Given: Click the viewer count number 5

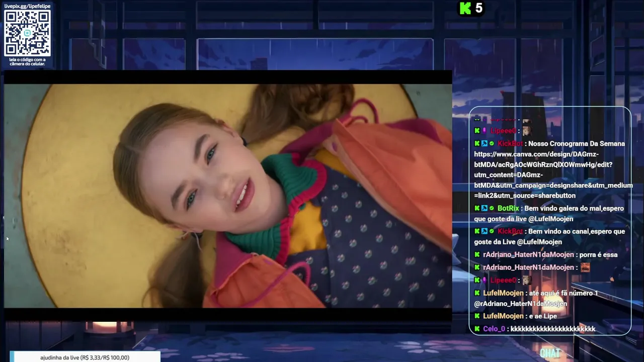Looking at the screenshot, I should click(479, 8).
